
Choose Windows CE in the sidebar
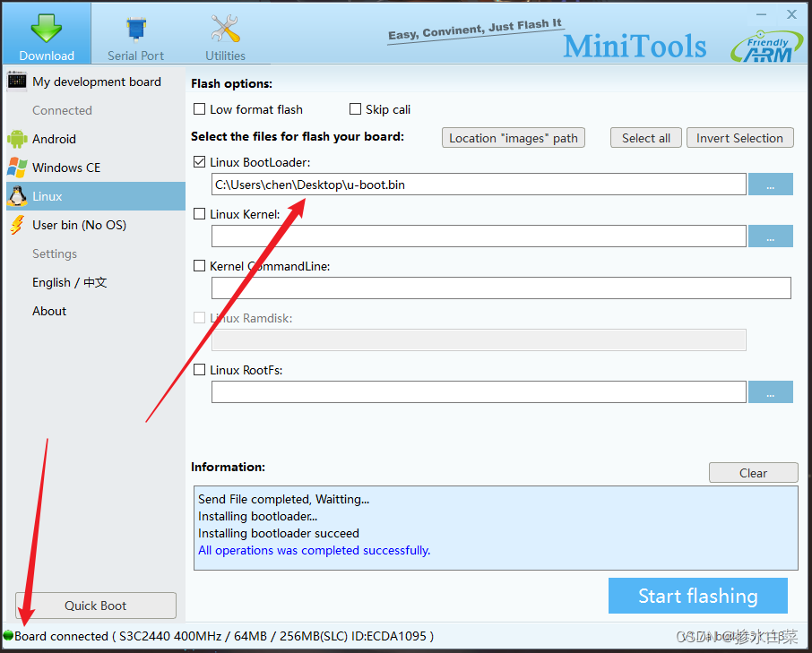[x=96, y=168]
